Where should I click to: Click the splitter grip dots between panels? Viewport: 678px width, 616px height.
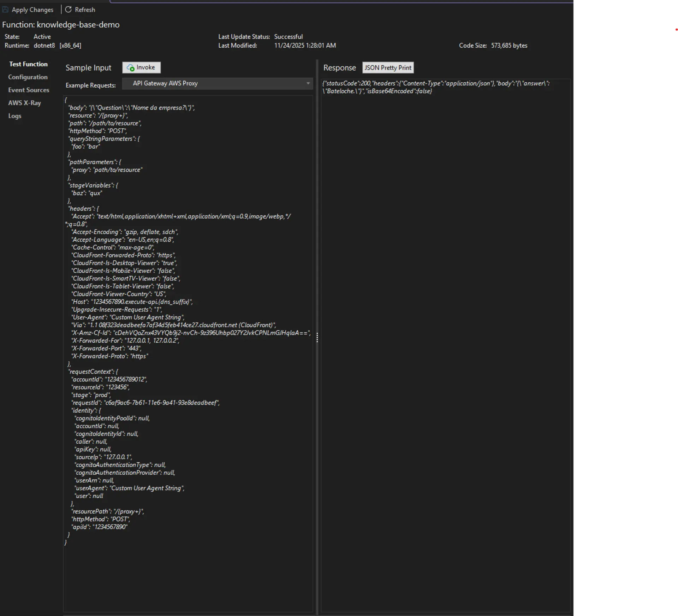pyautogui.click(x=317, y=338)
